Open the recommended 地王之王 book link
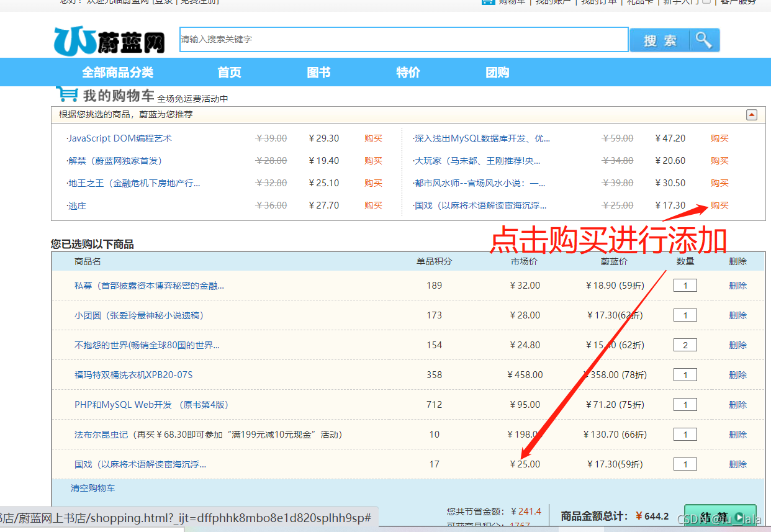771x532 pixels. tap(134, 183)
